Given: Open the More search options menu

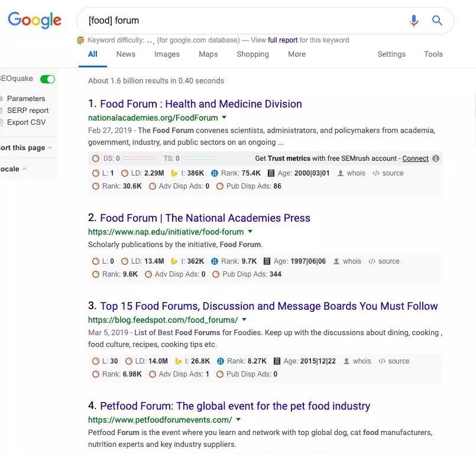Looking at the screenshot, I should [297, 54].
